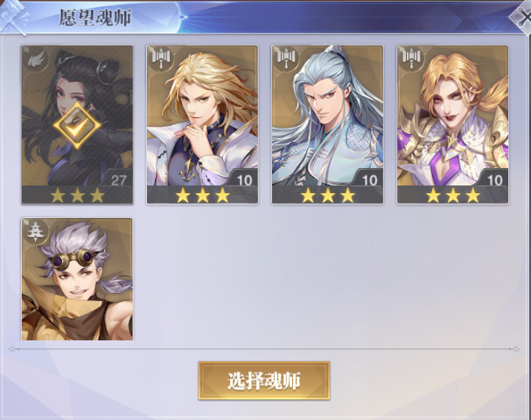531x420 pixels.
Task: Click the class emblem on silver-haired man's card
Action: coord(286,58)
